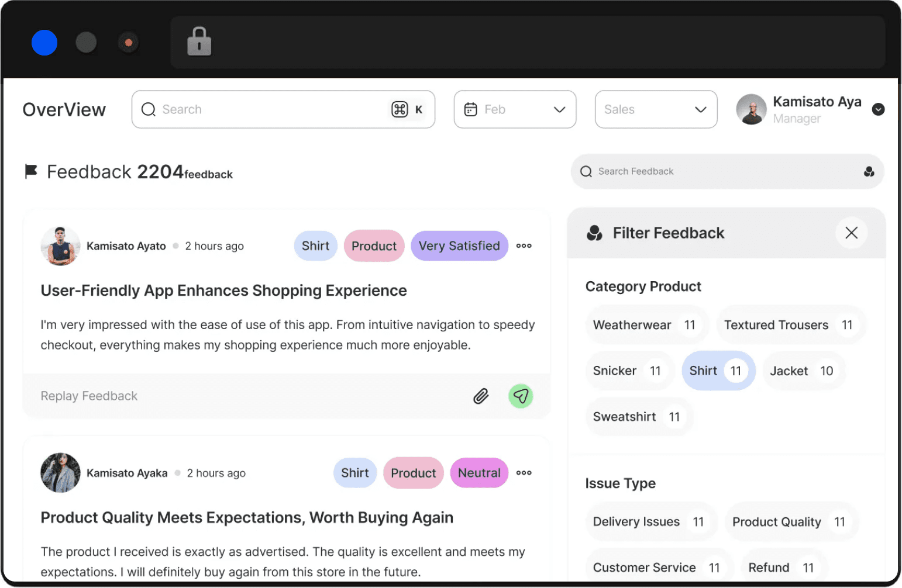Select the Textured Trousers filter chip
Viewport: 902px width, 588px height.
pyautogui.click(x=789, y=325)
